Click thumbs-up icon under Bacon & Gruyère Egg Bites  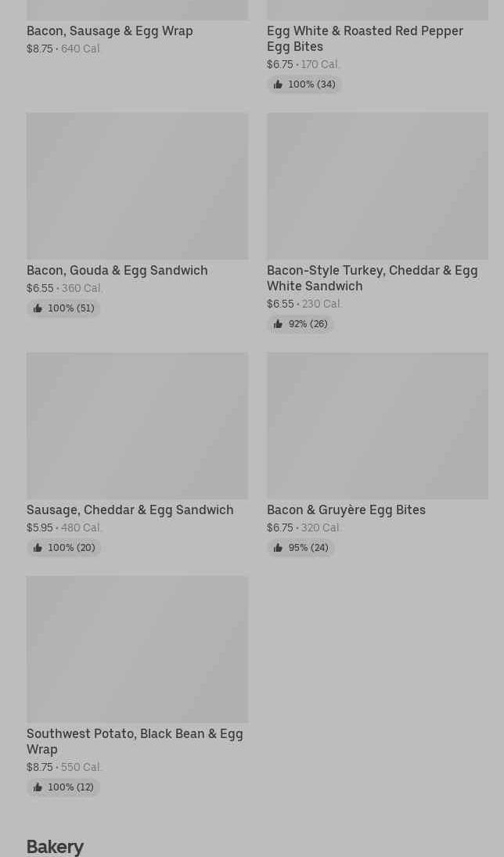pyautogui.click(x=278, y=548)
